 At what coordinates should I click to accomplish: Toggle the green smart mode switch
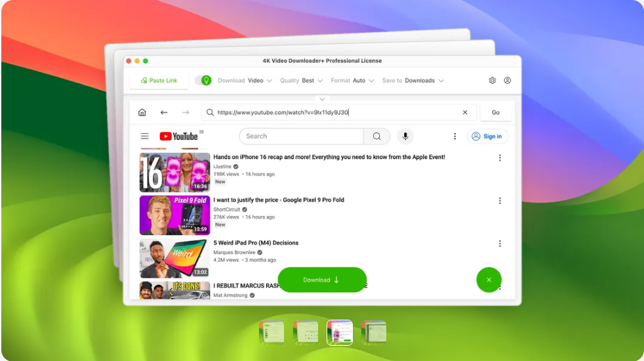tap(203, 81)
